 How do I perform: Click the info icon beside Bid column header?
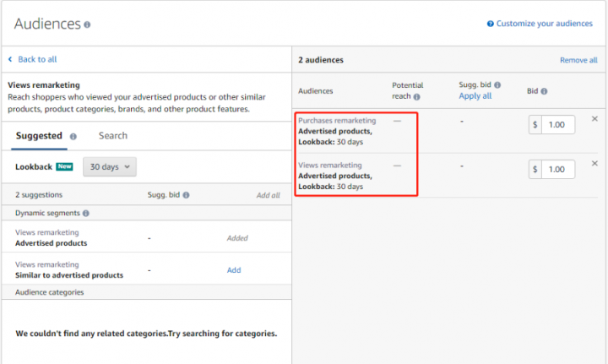544,91
